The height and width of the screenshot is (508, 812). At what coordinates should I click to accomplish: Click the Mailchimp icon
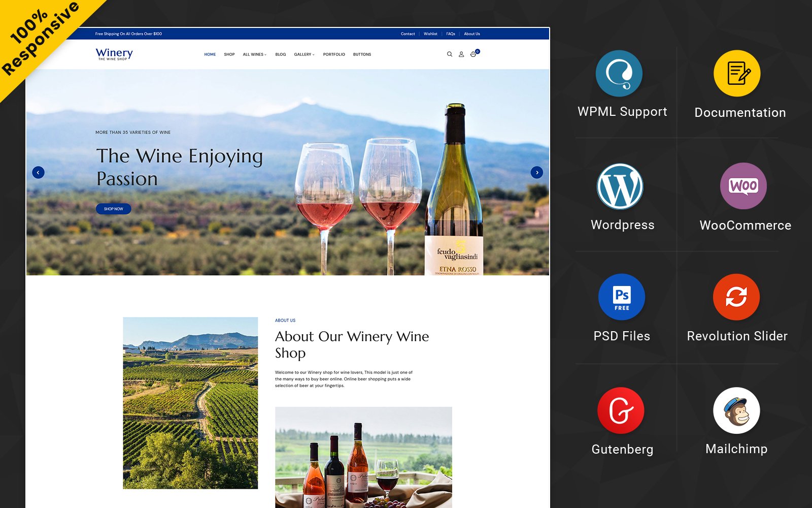pyautogui.click(x=736, y=409)
